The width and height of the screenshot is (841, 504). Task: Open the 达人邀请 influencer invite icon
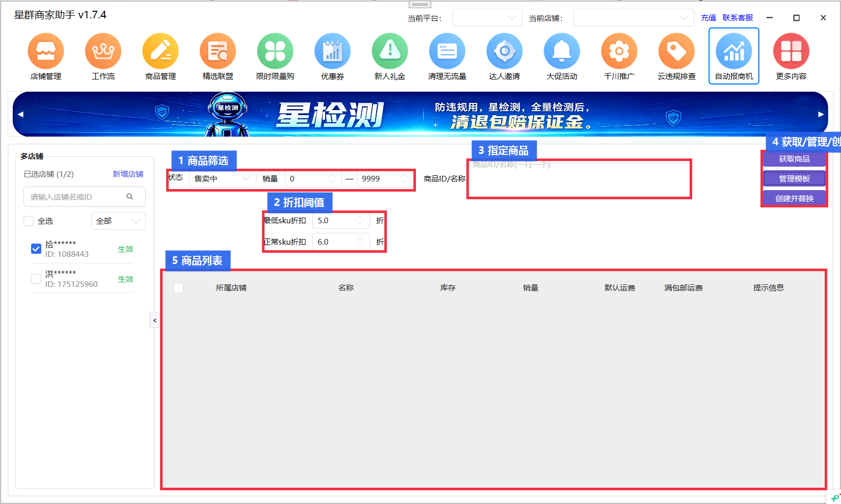click(x=505, y=51)
